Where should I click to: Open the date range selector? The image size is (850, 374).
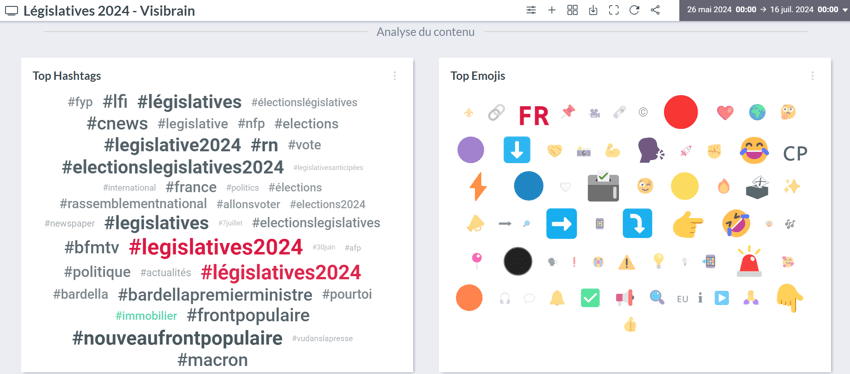click(764, 10)
